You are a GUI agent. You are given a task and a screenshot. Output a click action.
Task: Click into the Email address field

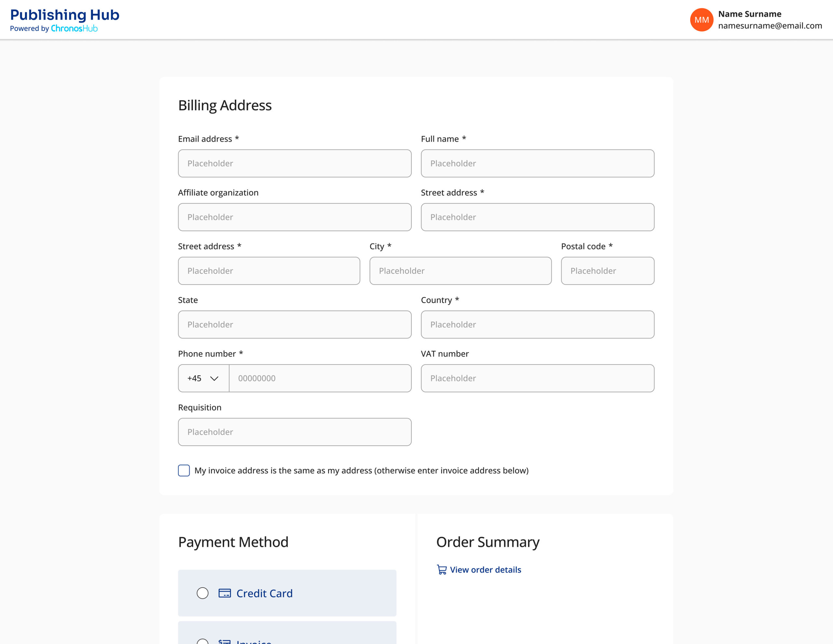point(294,163)
